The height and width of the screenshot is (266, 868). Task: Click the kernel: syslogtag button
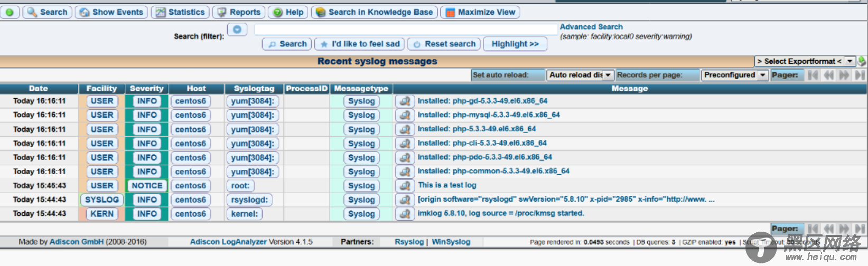pyautogui.click(x=245, y=214)
